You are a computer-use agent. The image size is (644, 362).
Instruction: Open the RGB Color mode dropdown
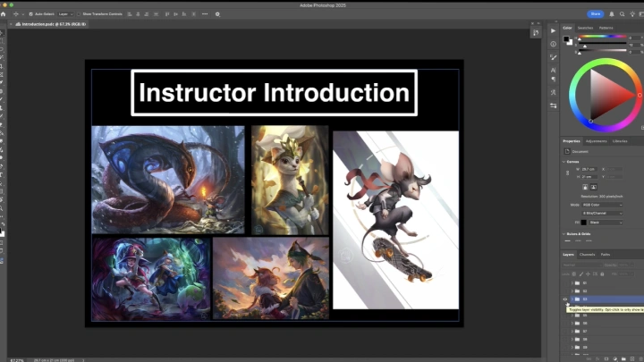click(602, 205)
